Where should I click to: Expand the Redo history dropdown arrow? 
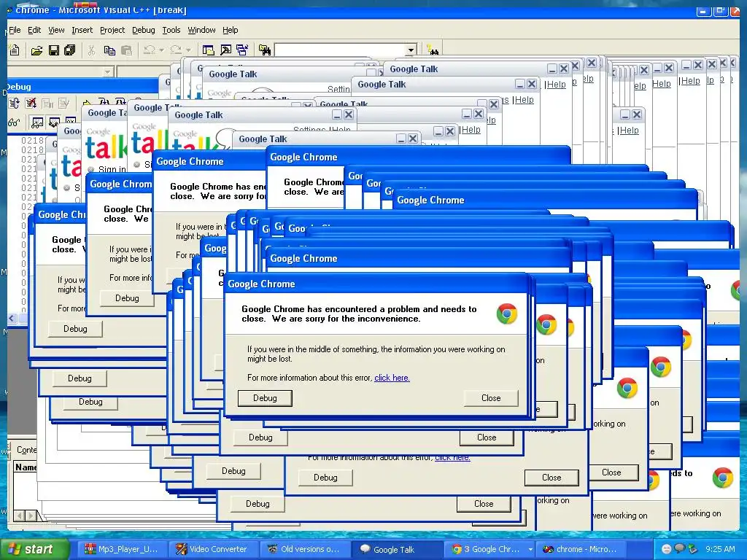(x=188, y=50)
